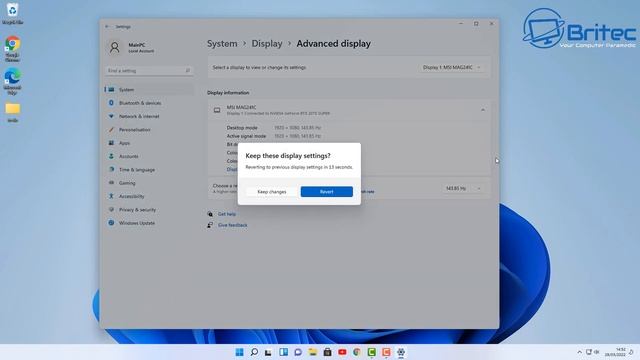Click the Give feedback link
Image resolution: width=640 pixels, height=360 pixels.
pyautogui.click(x=233, y=225)
